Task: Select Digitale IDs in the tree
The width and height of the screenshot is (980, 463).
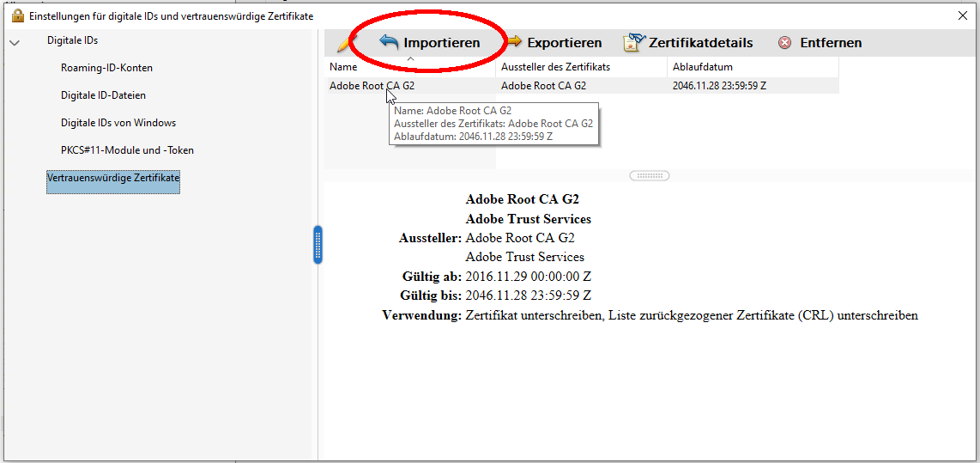Action: (x=72, y=40)
